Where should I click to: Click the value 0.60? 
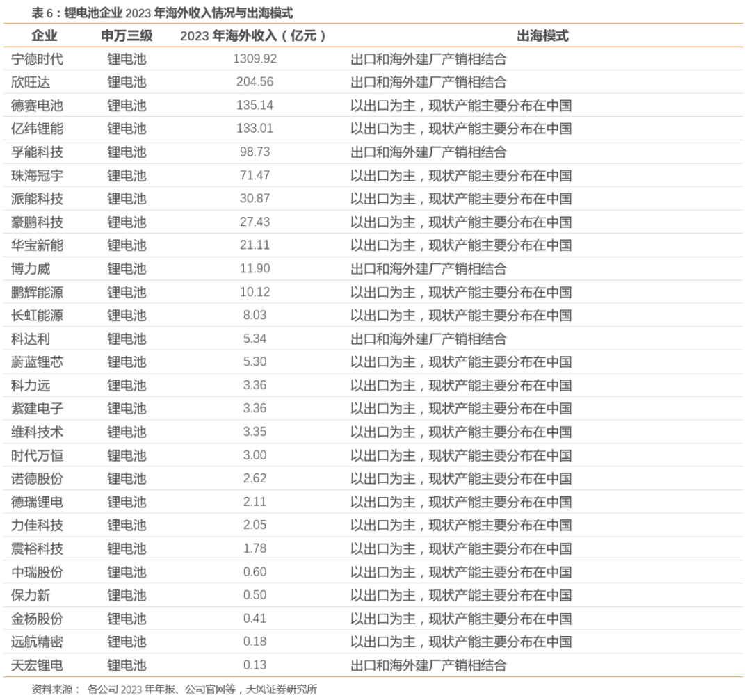click(255, 571)
